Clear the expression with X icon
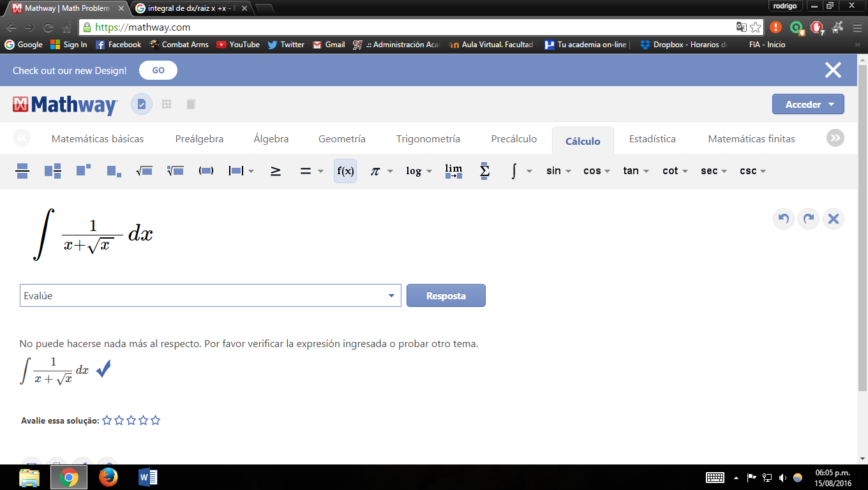This screenshot has width=868, height=490. (833, 219)
